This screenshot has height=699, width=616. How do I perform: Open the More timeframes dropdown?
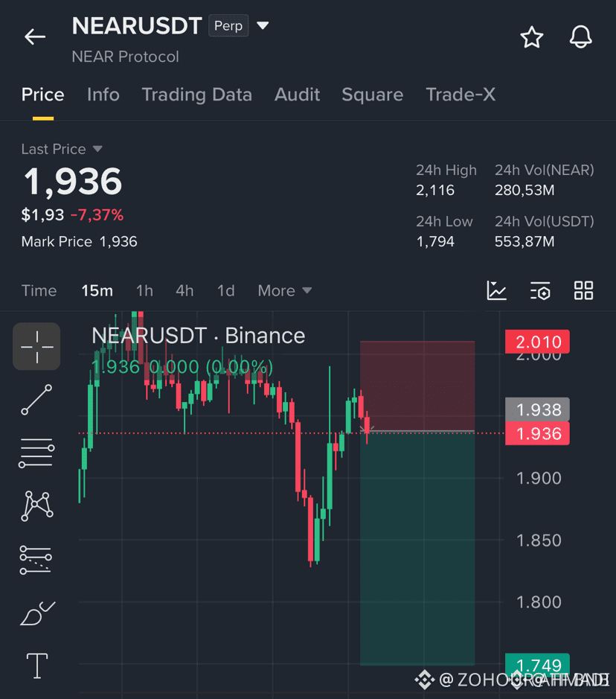pos(285,290)
